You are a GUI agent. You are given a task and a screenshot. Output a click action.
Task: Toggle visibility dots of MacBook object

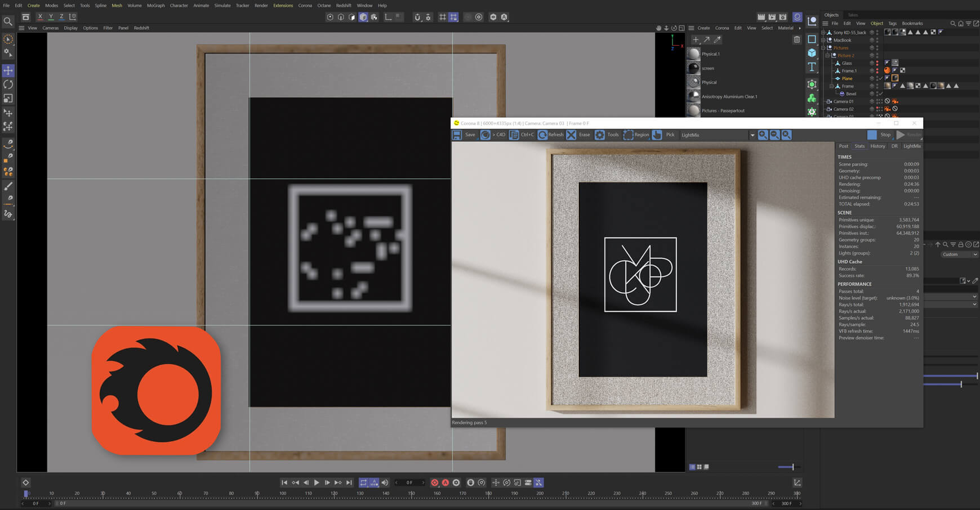877,40
